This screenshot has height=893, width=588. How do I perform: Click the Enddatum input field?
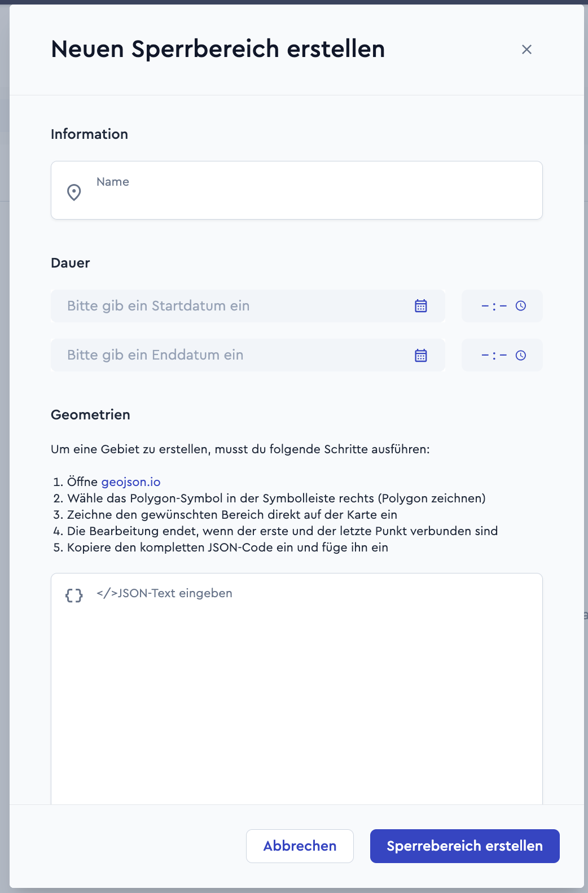[x=248, y=355]
